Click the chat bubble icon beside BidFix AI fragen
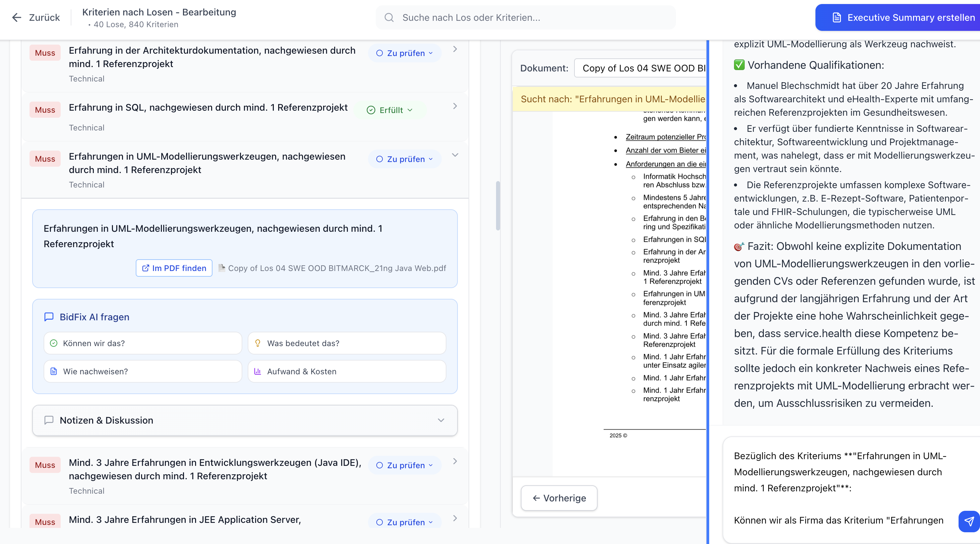Viewport: 980px width, 544px height. click(49, 317)
